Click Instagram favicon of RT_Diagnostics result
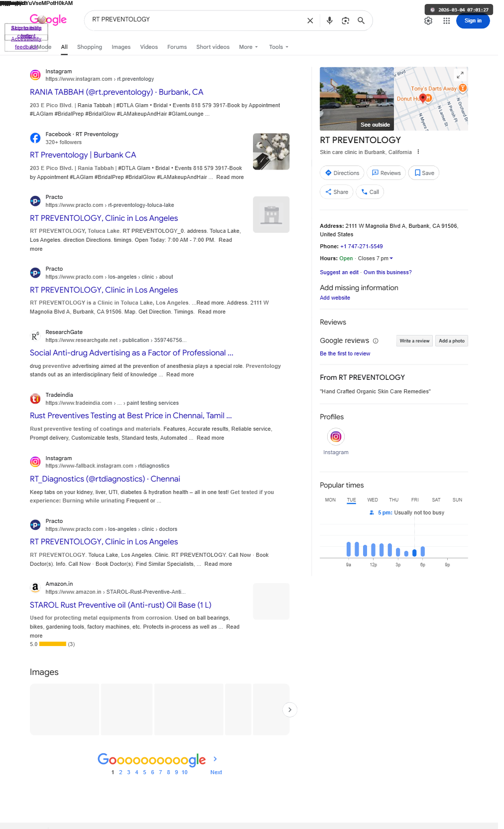Screen dimensions: 504x829 coord(35,462)
